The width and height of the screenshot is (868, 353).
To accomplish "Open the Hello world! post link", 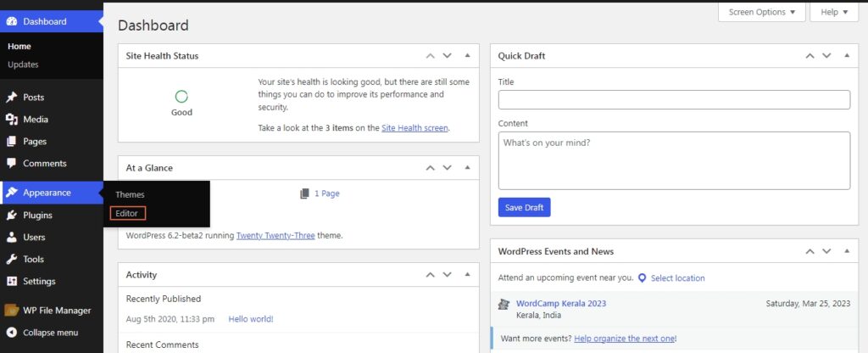I will pos(251,319).
